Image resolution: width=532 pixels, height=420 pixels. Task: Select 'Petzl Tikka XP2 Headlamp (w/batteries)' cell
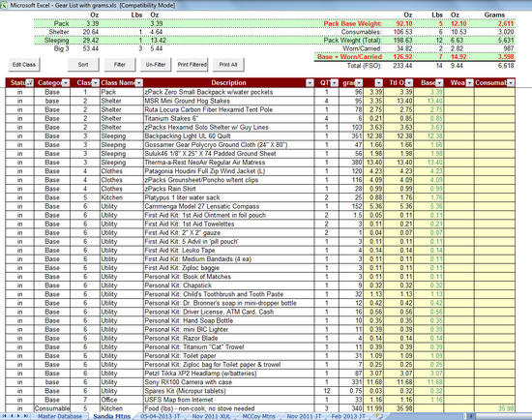[228, 374]
